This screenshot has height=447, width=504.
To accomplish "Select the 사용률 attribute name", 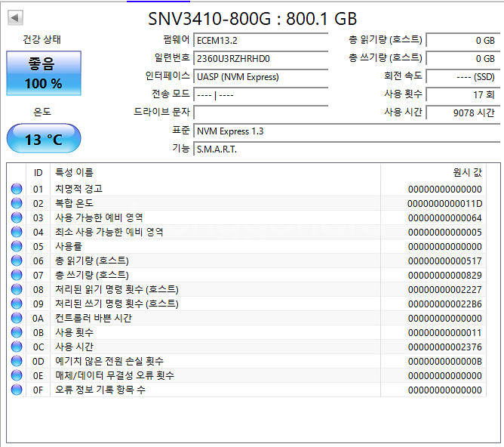I will click(69, 246).
